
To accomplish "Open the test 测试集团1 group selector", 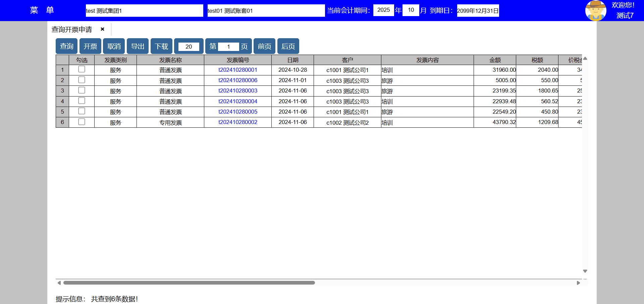I will (x=144, y=11).
